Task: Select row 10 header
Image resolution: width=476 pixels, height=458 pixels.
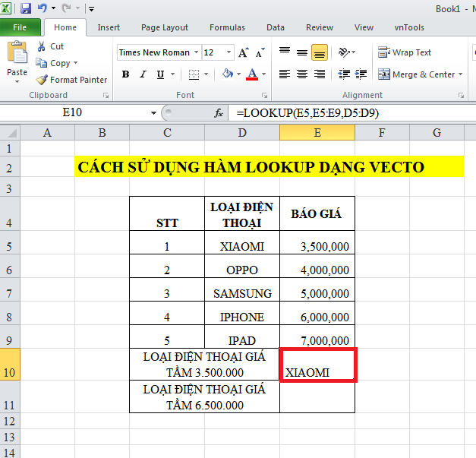Action: 10,364
